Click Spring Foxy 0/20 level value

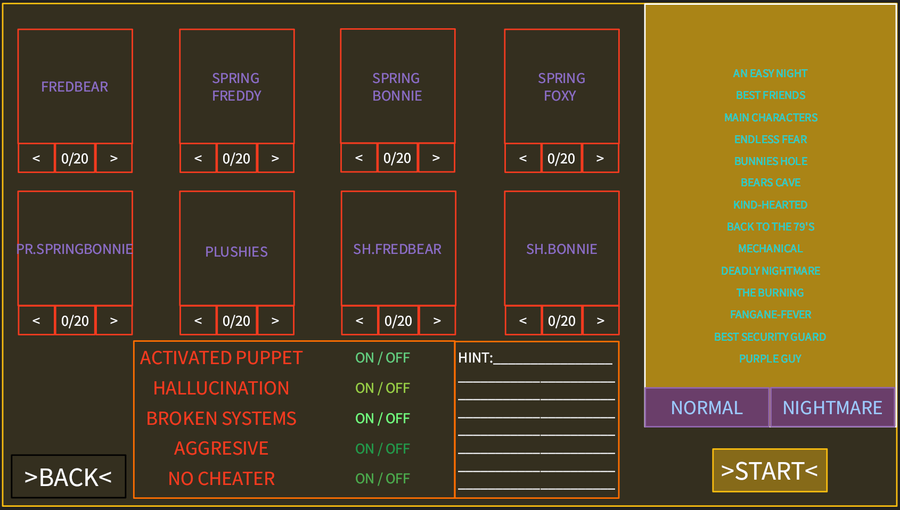coord(562,158)
